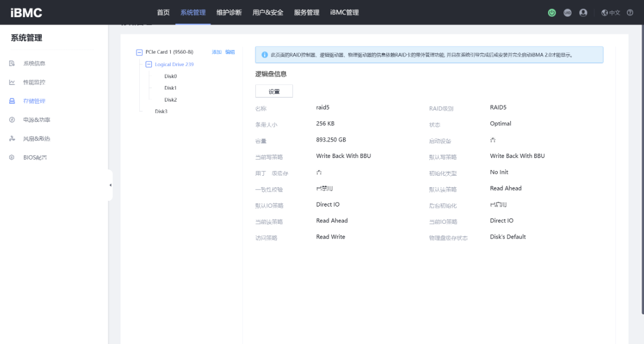644x344 pixels.
Task: Click the capacity value 893.250 GB
Action: point(331,140)
